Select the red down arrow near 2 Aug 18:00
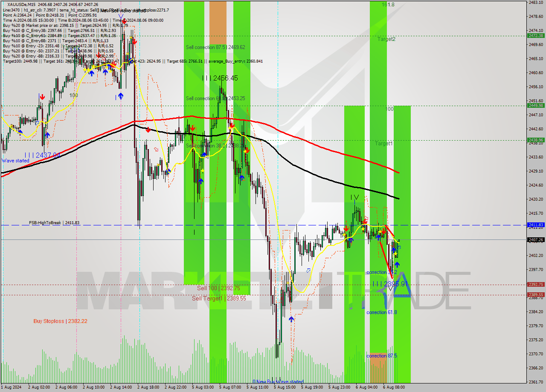This screenshot has width=546, height=392. coord(148,130)
